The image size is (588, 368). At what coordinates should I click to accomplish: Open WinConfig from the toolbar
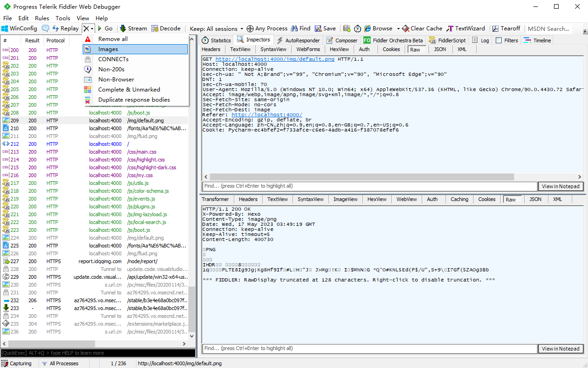tap(19, 29)
